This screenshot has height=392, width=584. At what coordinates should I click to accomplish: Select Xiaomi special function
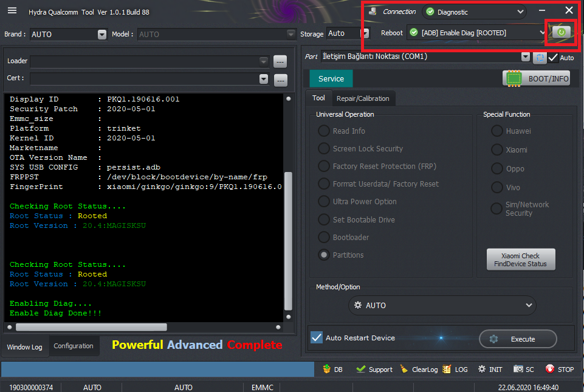click(x=497, y=150)
